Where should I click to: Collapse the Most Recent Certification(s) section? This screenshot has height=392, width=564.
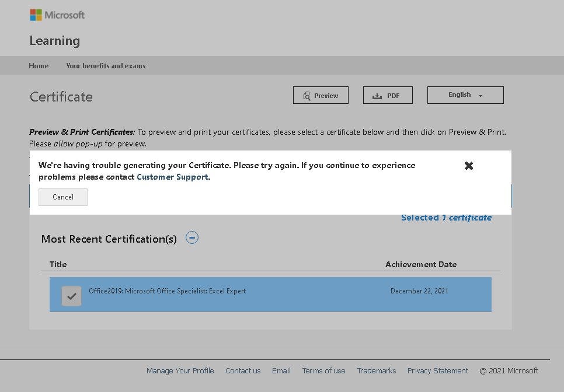point(192,237)
